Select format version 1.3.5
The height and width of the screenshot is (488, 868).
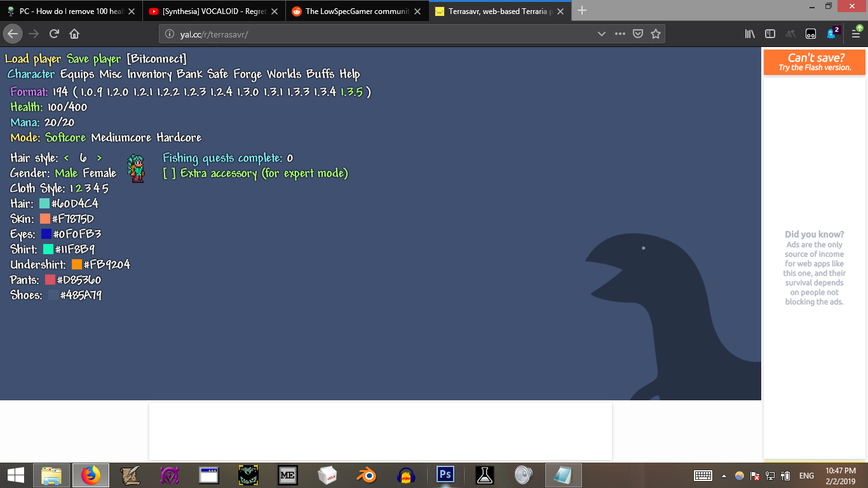tap(351, 91)
